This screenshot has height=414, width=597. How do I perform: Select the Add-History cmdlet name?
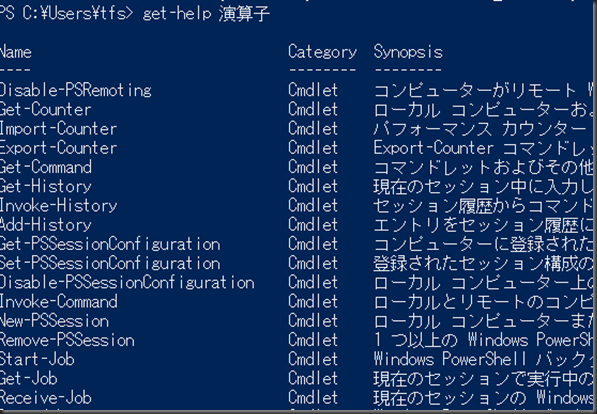coord(46,225)
